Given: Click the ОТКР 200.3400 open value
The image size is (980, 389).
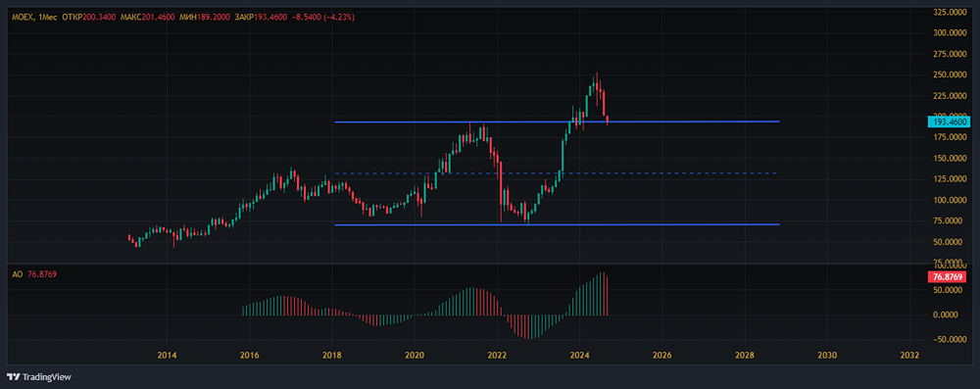Looking at the screenshot, I should [88, 18].
